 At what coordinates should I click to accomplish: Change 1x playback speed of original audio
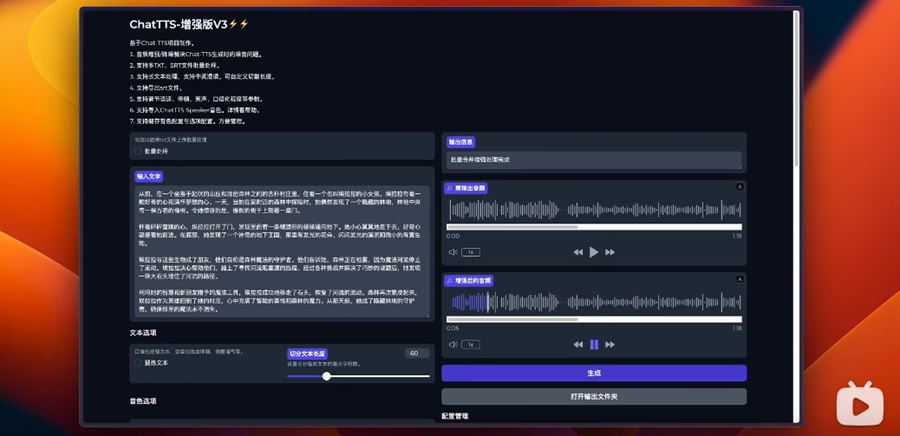pos(471,252)
